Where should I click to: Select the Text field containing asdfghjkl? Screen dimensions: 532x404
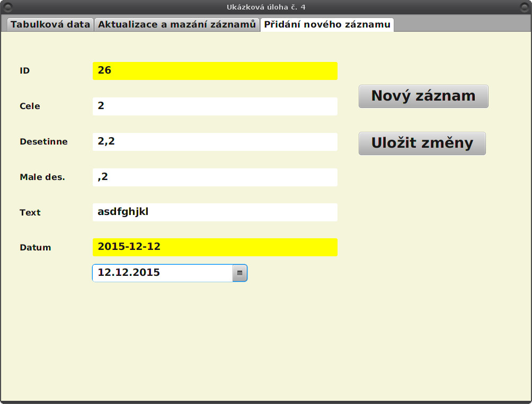tap(215, 212)
